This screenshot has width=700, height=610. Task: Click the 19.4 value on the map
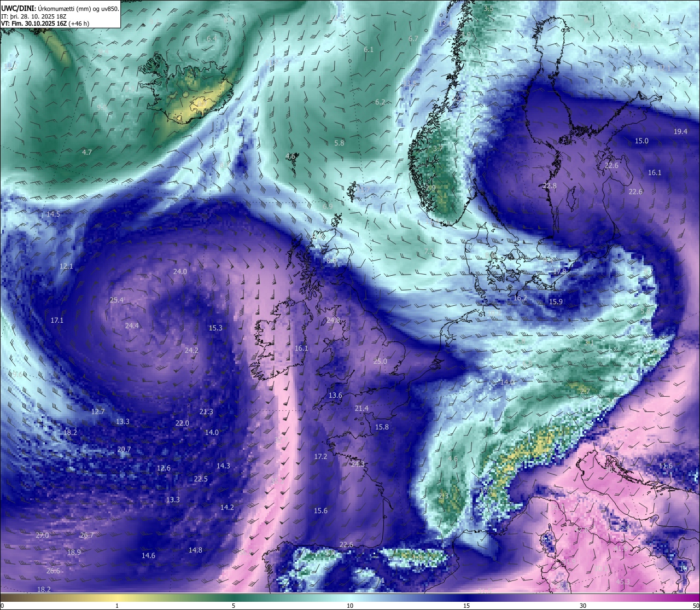pyautogui.click(x=680, y=131)
